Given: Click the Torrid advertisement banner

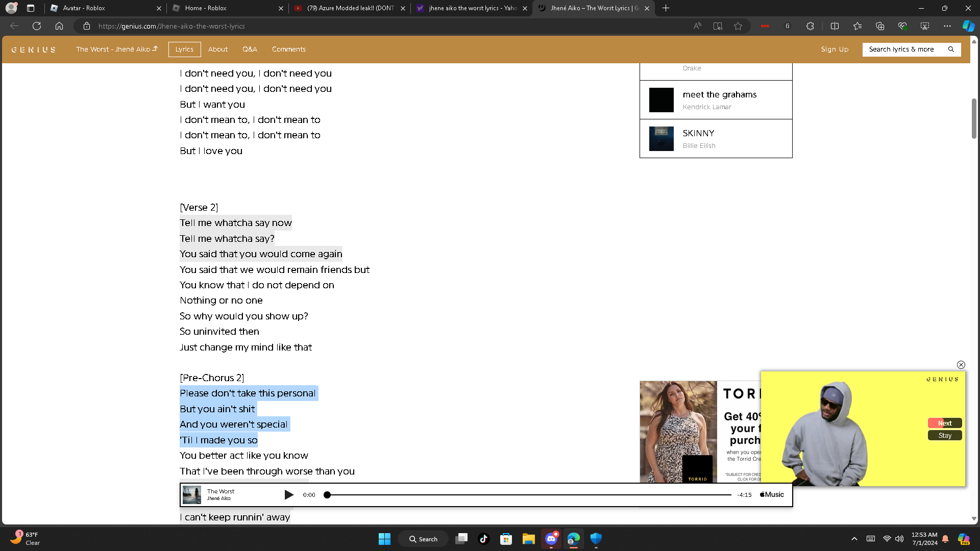Looking at the screenshot, I should click(x=700, y=432).
